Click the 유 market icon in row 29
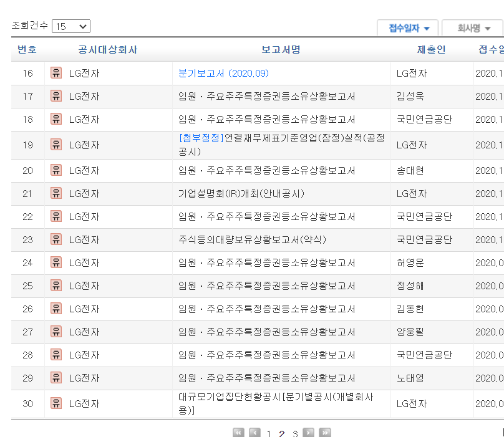504x437 pixels. (x=56, y=378)
